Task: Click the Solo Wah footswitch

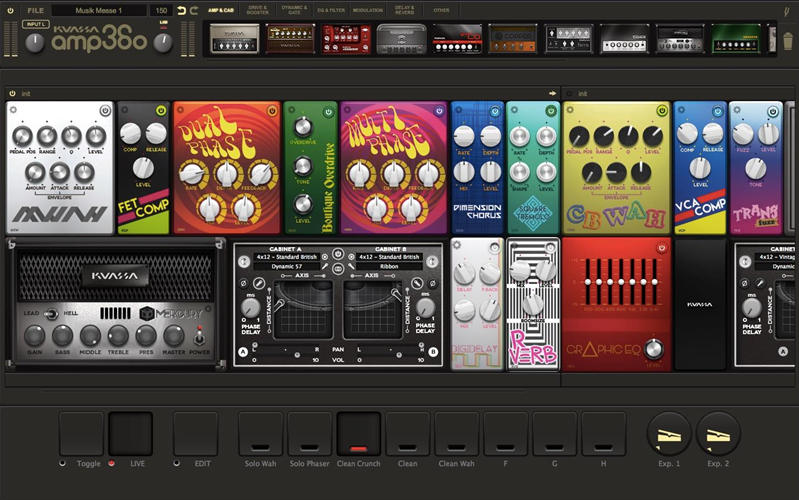Action: tap(260, 434)
